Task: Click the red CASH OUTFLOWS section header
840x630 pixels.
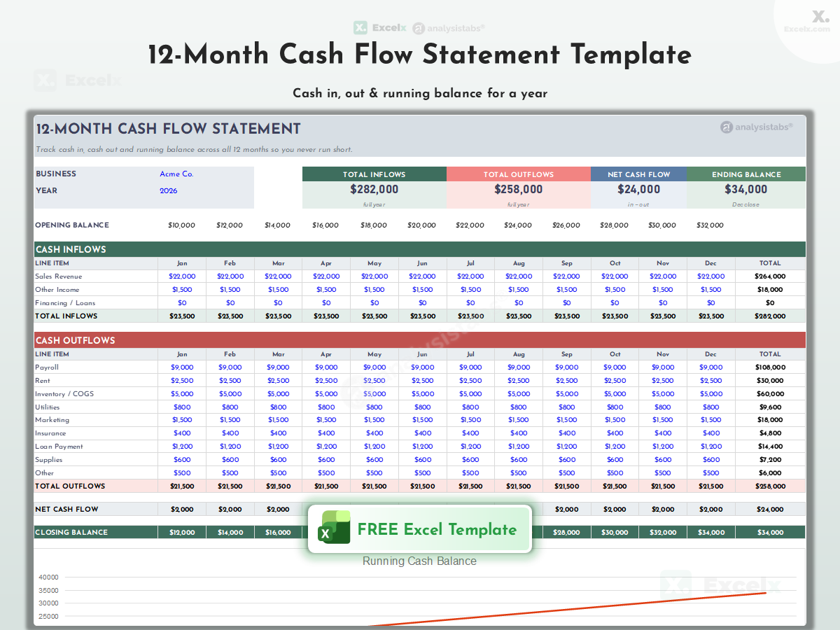Action: click(x=420, y=340)
